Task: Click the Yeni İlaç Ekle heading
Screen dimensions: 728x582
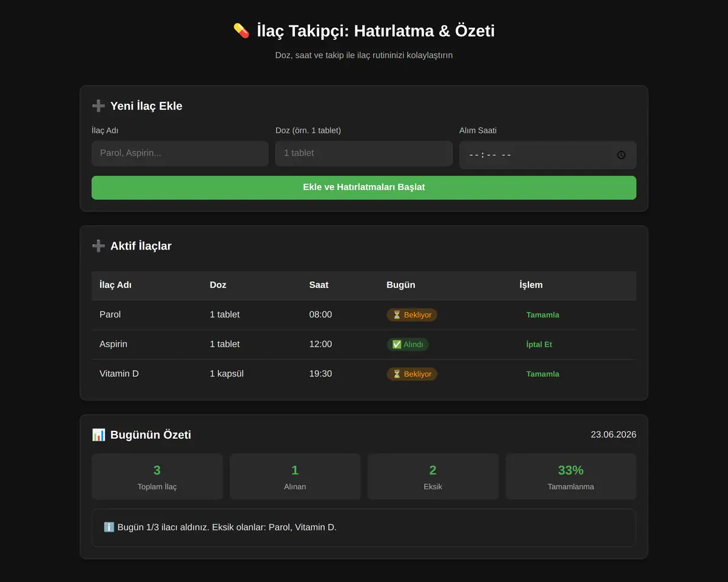Action: click(x=146, y=106)
